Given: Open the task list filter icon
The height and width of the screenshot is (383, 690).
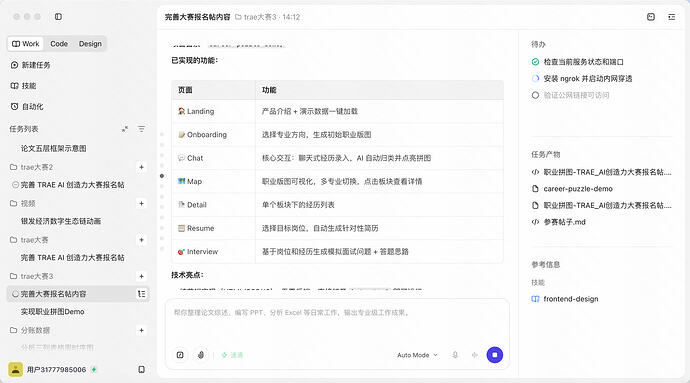Looking at the screenshot, I should point(141,129).
